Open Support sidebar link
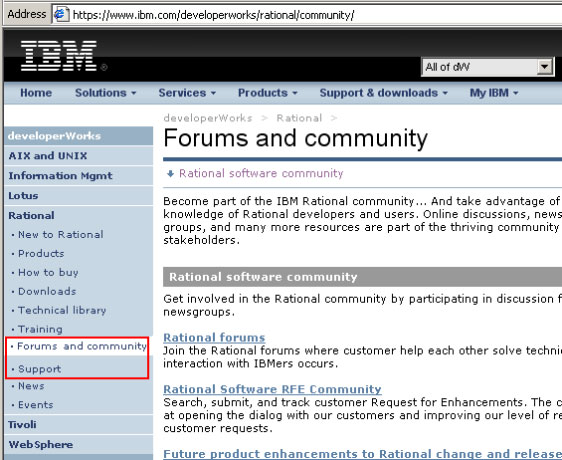The width and height of the screenshot is (562, 460). pyautogui.click(x=39, y=369)
